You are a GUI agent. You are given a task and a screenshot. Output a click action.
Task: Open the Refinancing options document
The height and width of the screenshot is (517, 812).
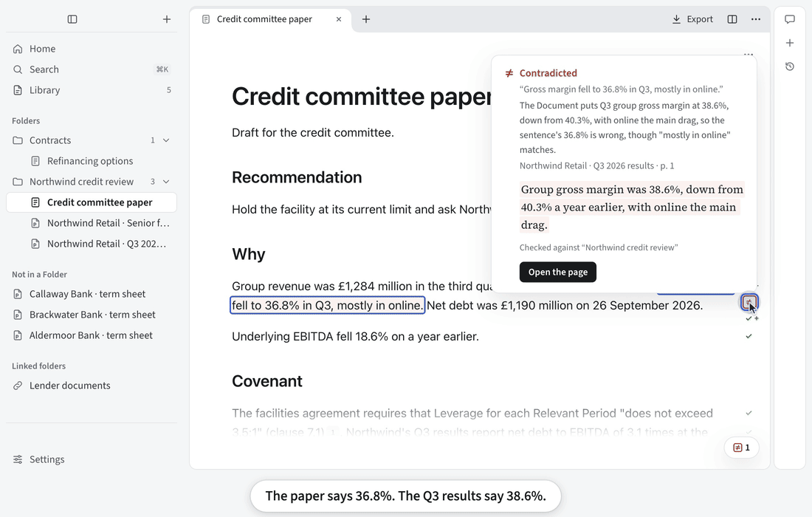click(91, 161)
